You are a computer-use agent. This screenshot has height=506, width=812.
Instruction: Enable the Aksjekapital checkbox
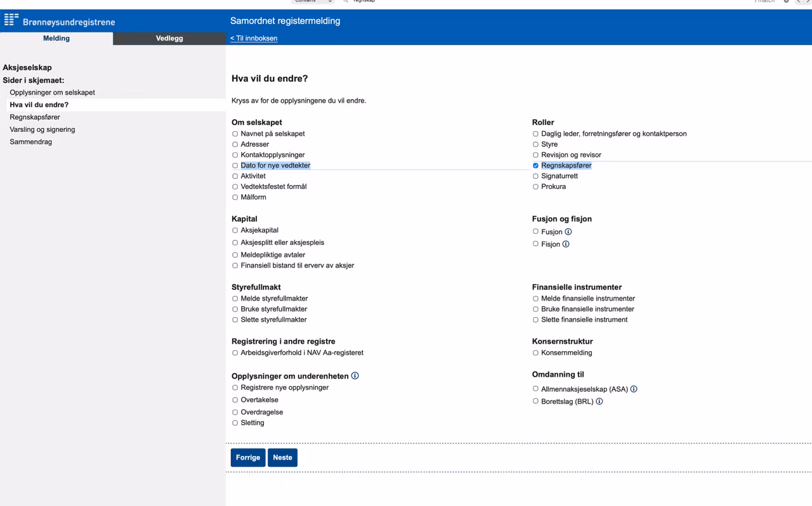(x=235, y=231)
